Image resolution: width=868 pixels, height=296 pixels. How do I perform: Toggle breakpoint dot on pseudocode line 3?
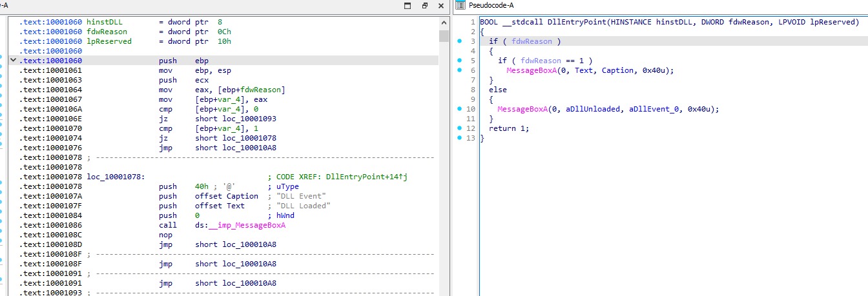(459, 41)
